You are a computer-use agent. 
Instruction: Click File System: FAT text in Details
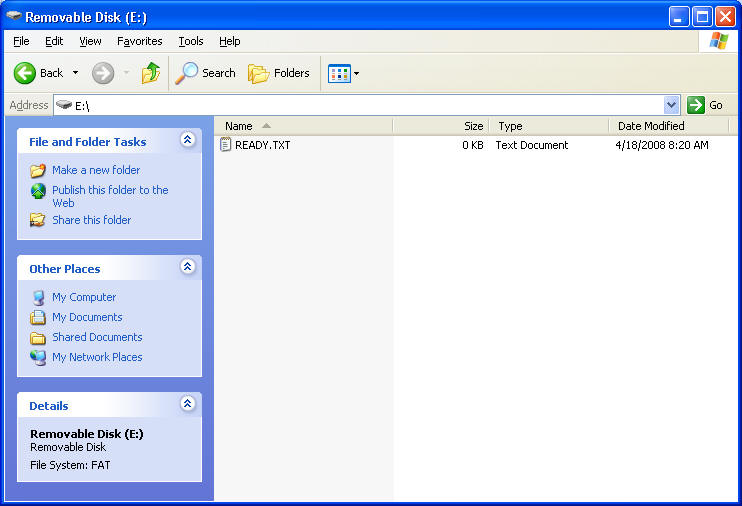(x=70, y=465)
